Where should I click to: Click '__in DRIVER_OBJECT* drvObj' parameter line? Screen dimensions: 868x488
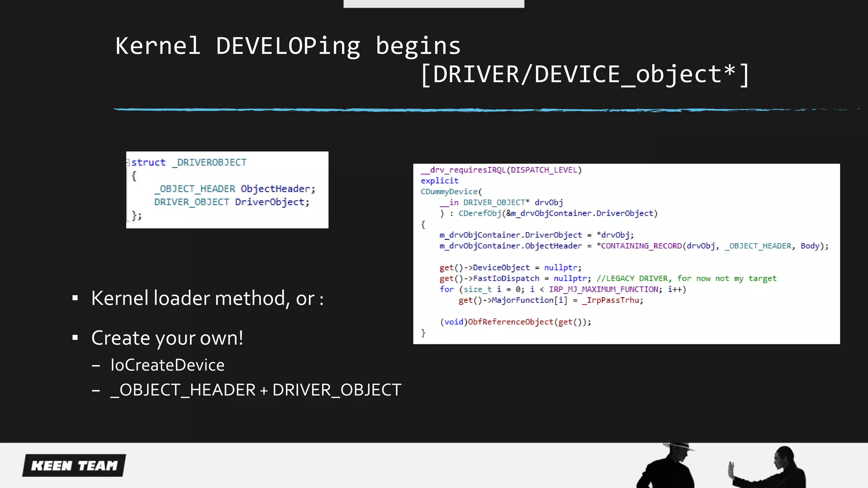coord(501,202)
